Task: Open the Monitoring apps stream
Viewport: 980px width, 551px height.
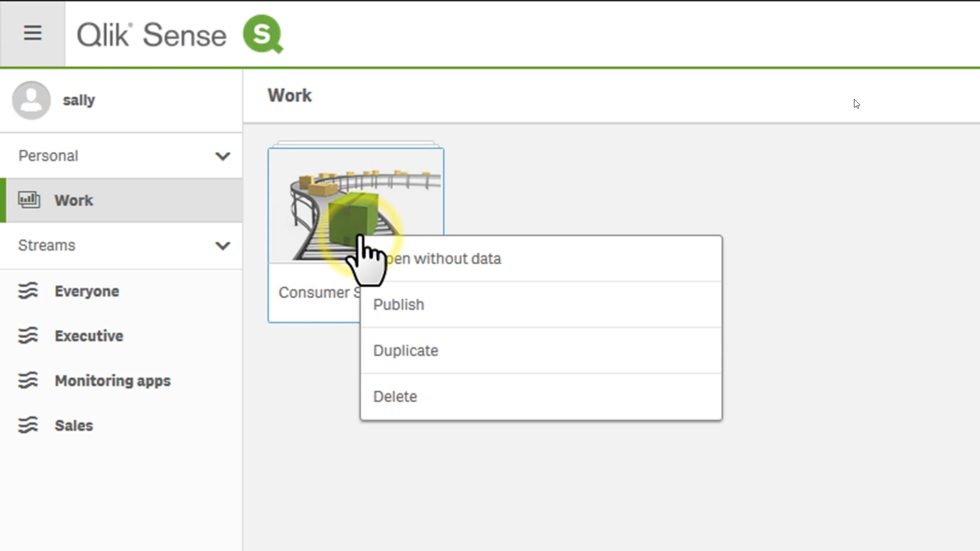Action: pyautogui.click(x=121, y=381)
